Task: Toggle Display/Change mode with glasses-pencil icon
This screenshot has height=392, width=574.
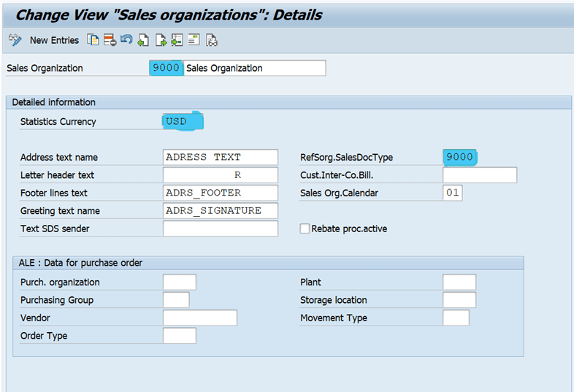Action: [x=15, y=40]
